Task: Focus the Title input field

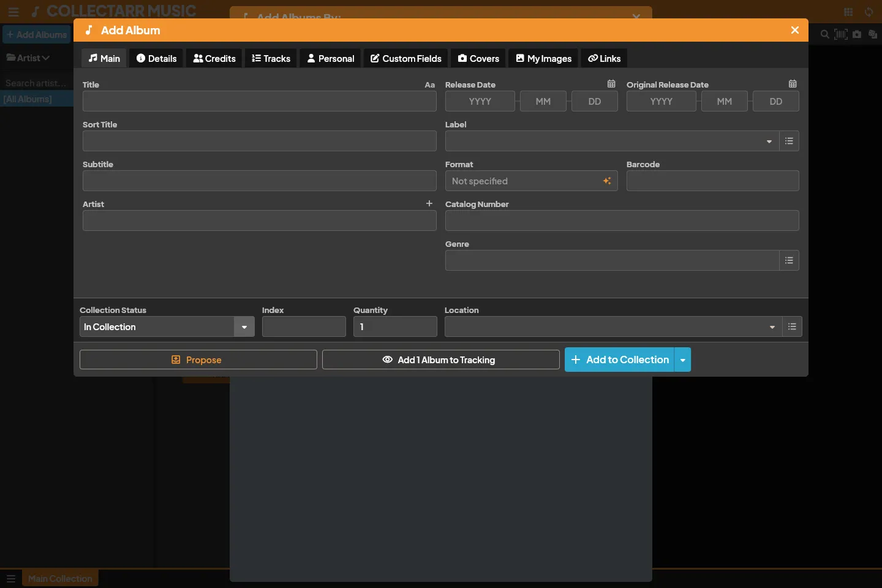Action: click(x=260, y=101)
